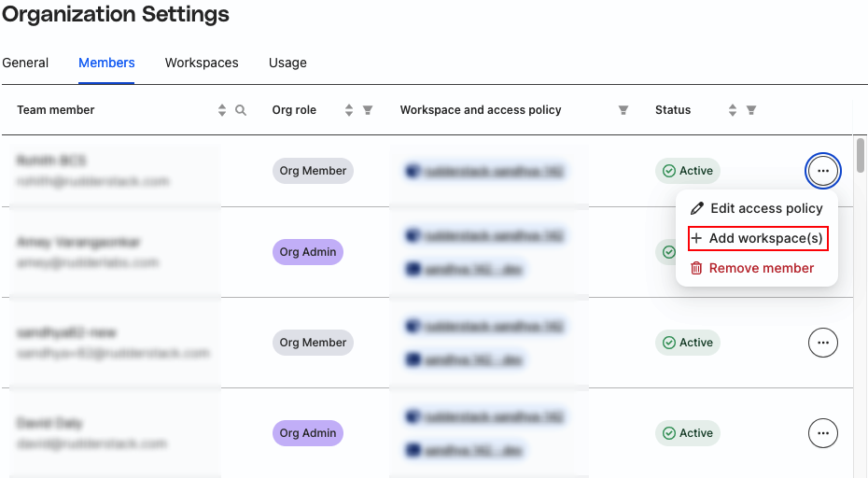Screen dimensions: 868x478
Task: Click the third row's Org Member badge
Action: point(313,343)
